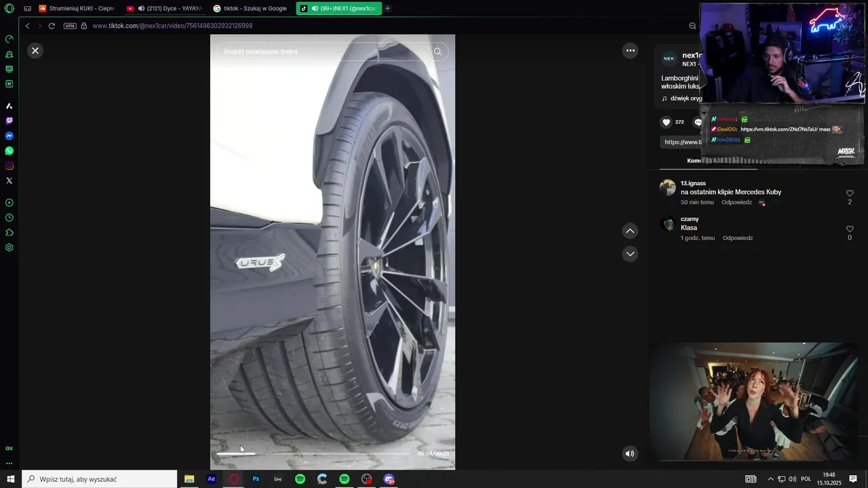868x488 pixels.
Task: Like the czarny comment heart
Action: point(850,229)
